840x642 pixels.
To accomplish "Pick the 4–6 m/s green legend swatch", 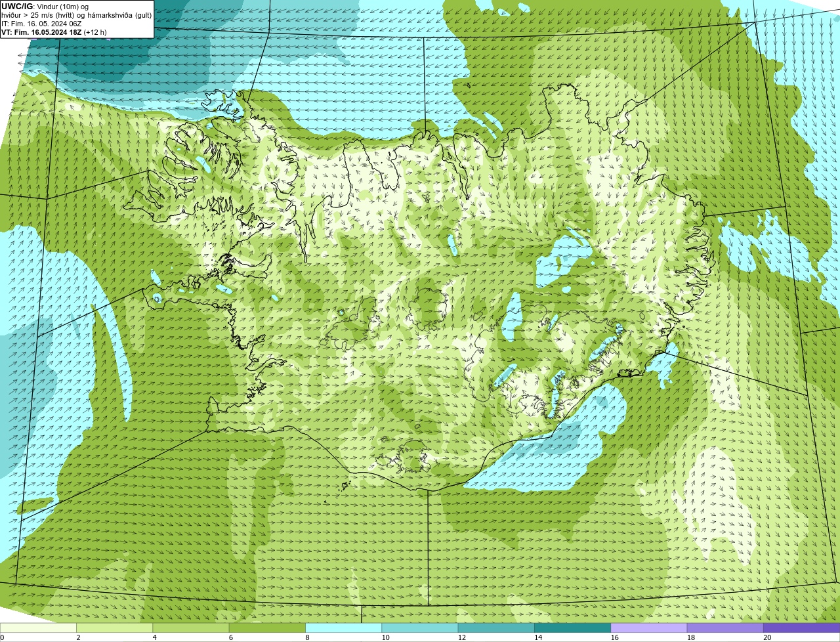I will point(191,628).
